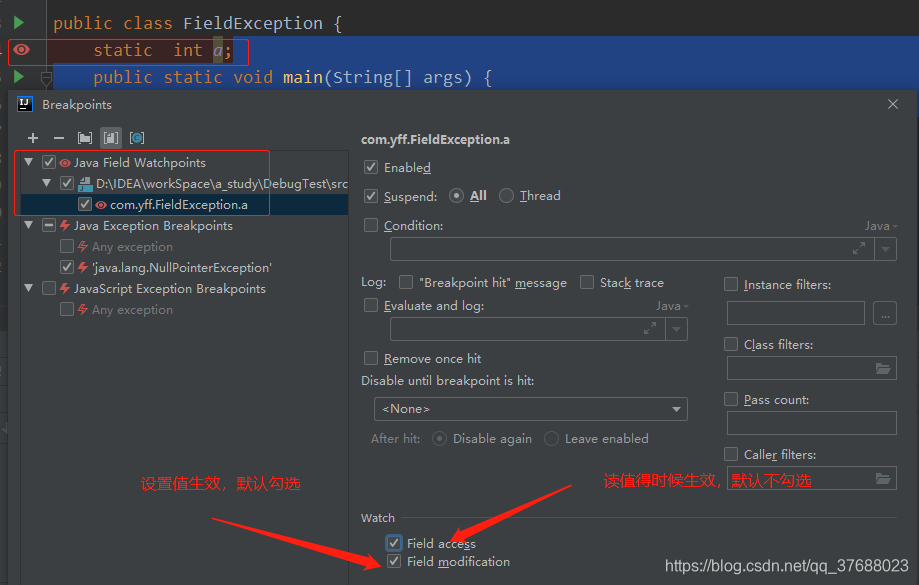The height and width of the screenshot is (585, 919).
Task: Toggle Java Exception Breakpoints group checkbox
Action: 49,225
